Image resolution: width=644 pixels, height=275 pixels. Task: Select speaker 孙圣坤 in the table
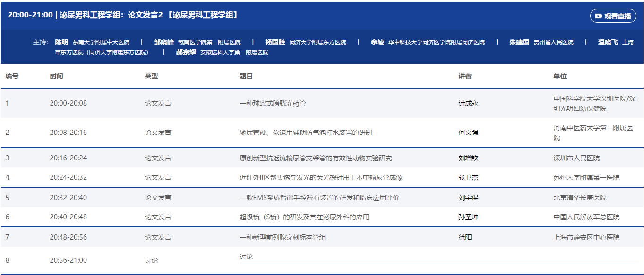(x=468, y=217)
